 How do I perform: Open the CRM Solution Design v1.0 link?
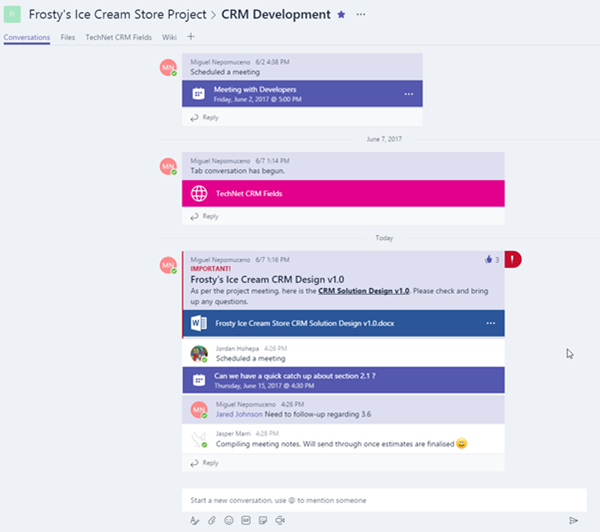364,291
